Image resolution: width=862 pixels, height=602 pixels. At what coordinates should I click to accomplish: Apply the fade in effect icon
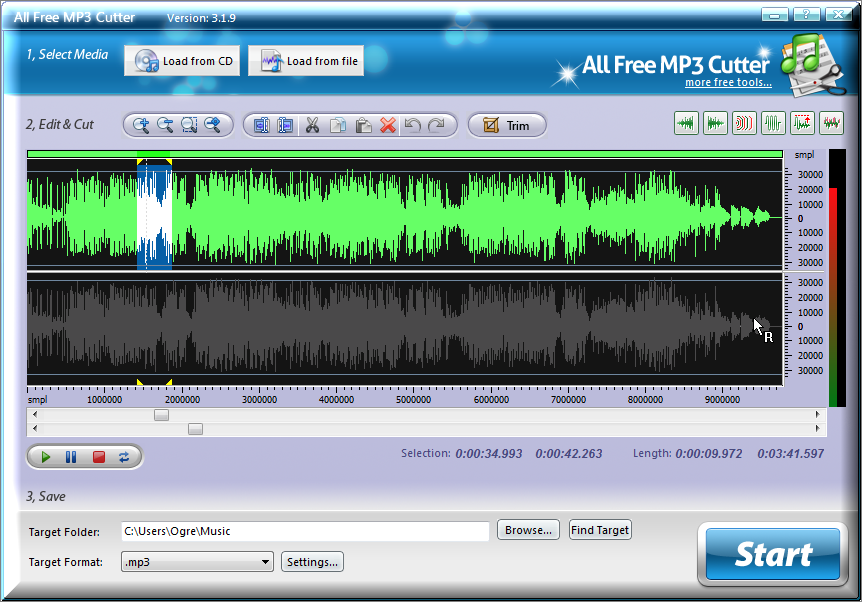[x=686, y=123]
